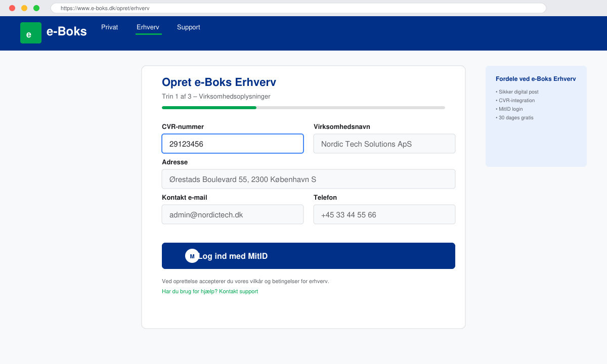This screenshot has height=364, width=607.
Task: Minimize the window with yellow button
Action: (24, 8)
